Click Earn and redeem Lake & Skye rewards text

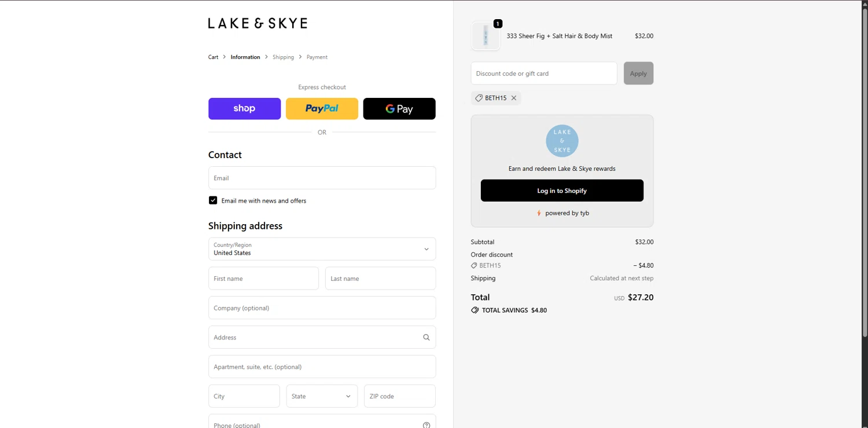(x=562, y=169)
